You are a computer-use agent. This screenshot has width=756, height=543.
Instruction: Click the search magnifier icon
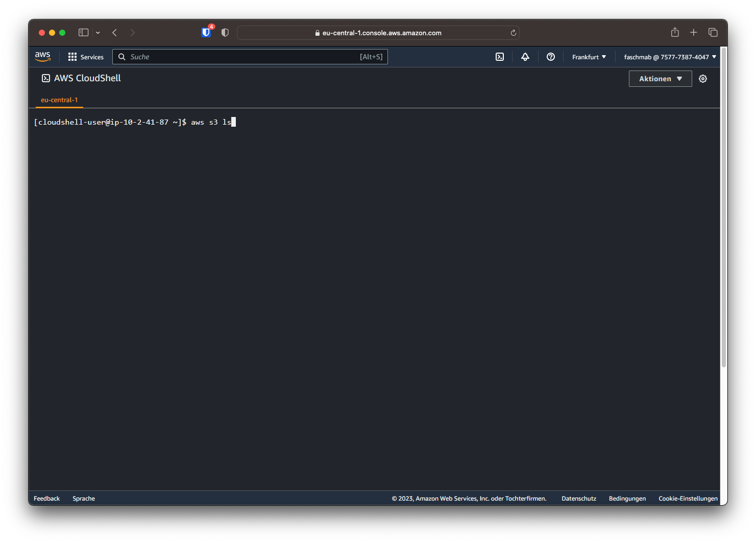pos(122,57)
